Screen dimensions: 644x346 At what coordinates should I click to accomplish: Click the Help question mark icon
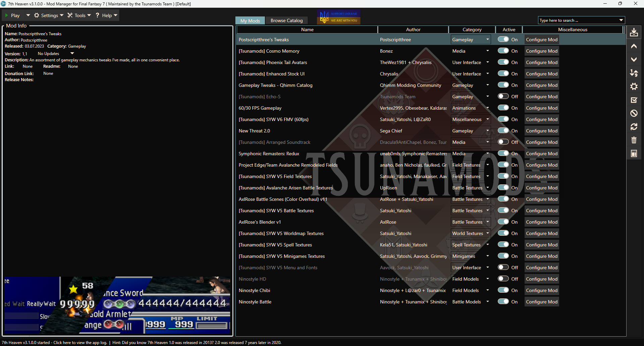[98, 15]
